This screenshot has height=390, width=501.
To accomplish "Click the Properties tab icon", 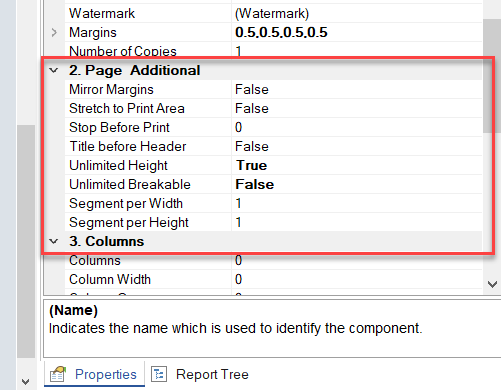I will [x=57, y=374].
